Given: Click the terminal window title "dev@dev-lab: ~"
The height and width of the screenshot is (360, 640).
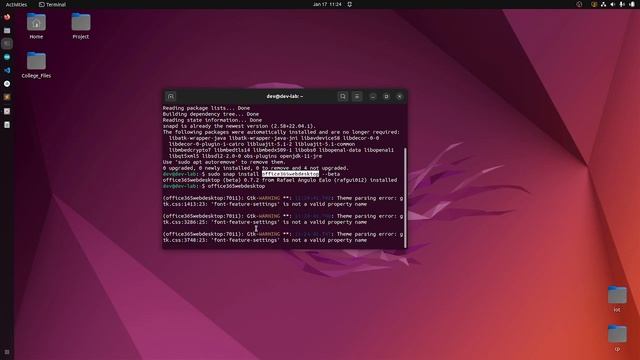Looking at the screenshot, I should click(x=284, y=96).
